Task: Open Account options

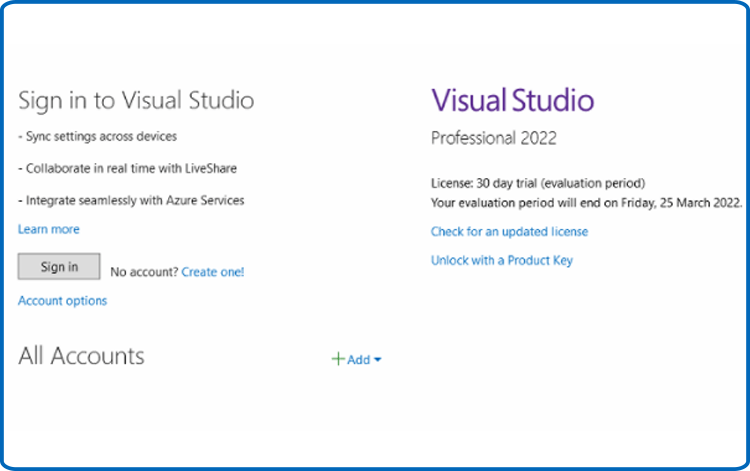Action: pyautogui.click(x=63, y=301)
